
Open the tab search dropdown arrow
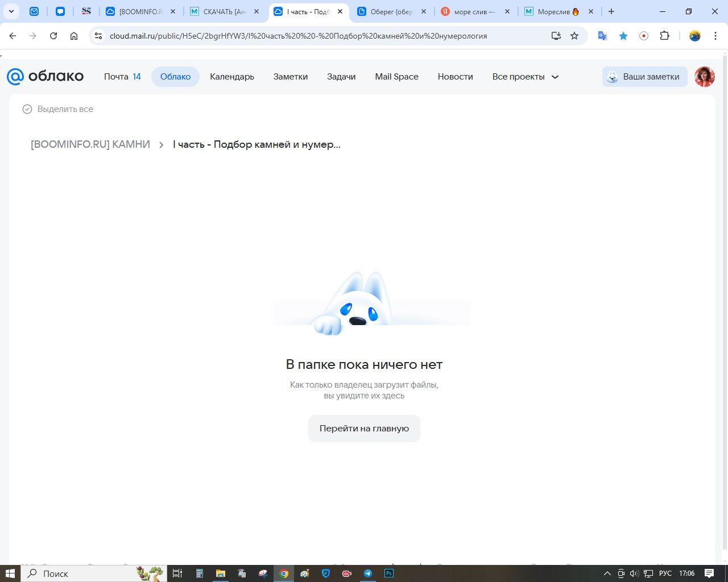point(11,11)
